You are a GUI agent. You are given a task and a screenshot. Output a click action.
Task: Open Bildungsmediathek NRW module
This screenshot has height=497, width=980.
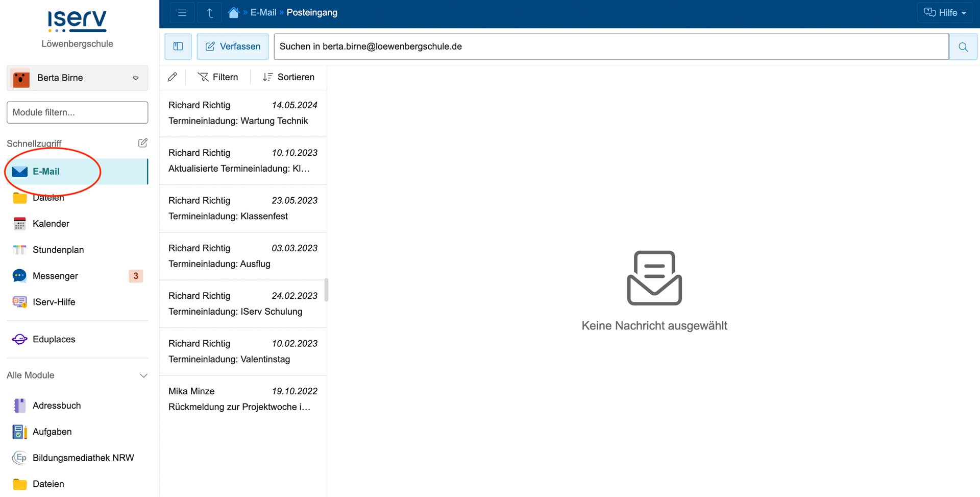tap(78, 458)
